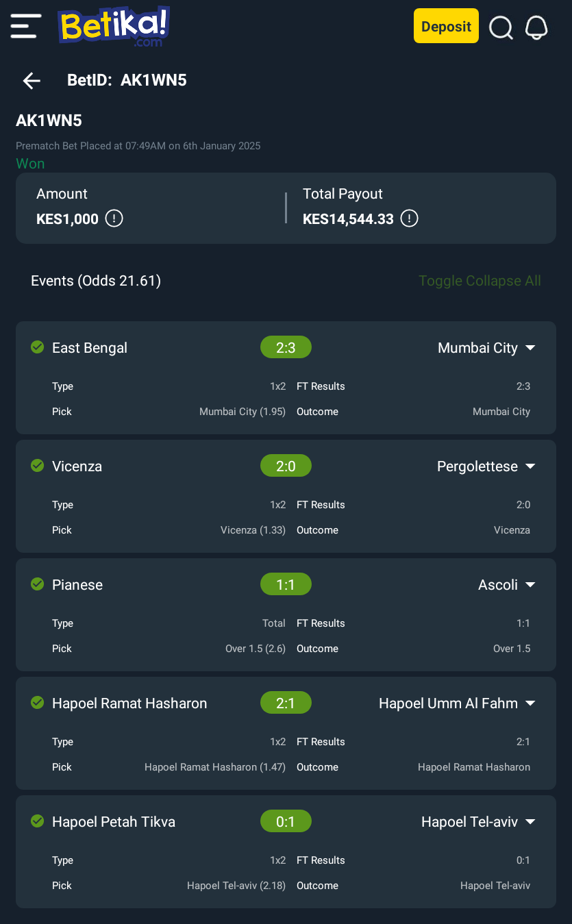
Task: Collapse the Pergolettese event arrow
Action: (x=530, y=466)
